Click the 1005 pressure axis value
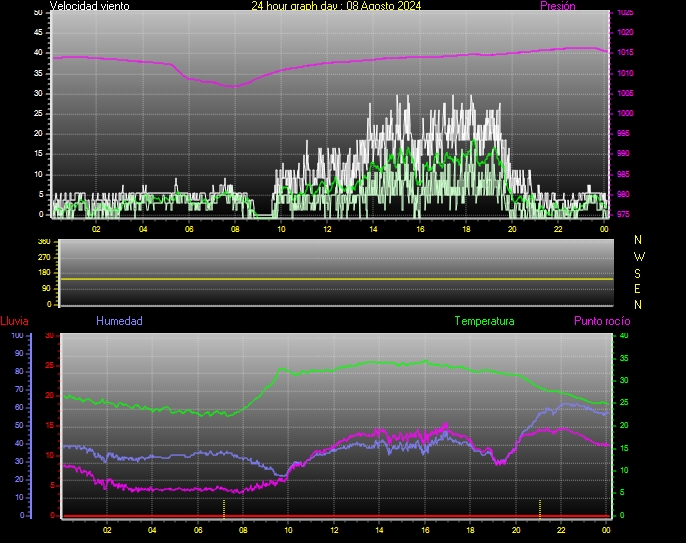 coord(625,93)
